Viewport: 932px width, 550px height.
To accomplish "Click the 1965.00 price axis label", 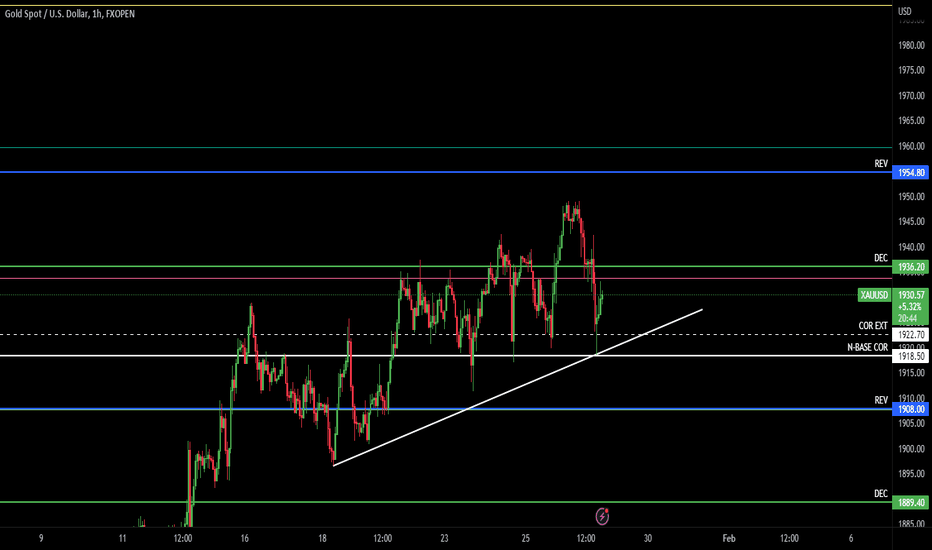I will [911, 121].
